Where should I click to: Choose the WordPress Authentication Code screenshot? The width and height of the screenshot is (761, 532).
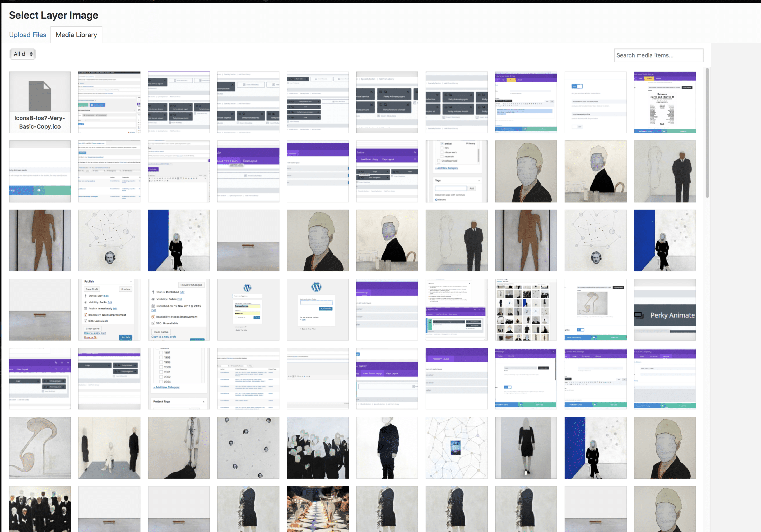pos(318,309)
